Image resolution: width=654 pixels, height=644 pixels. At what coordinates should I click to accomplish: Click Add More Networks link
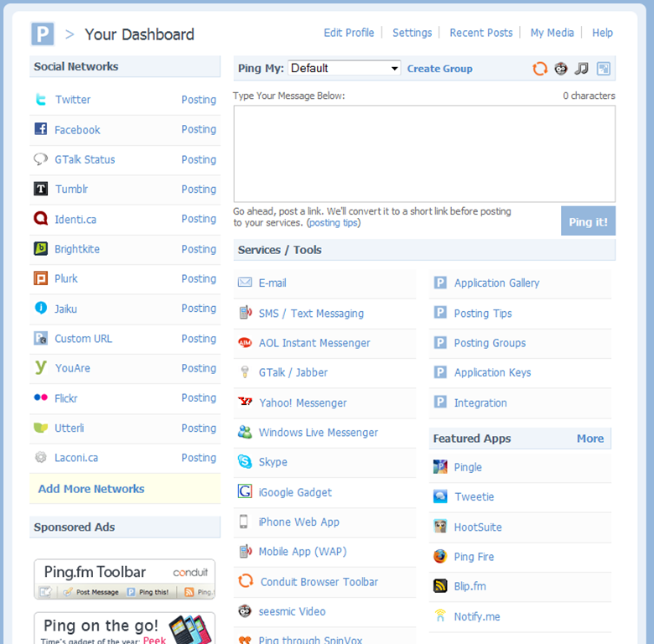tap(91, 489)
